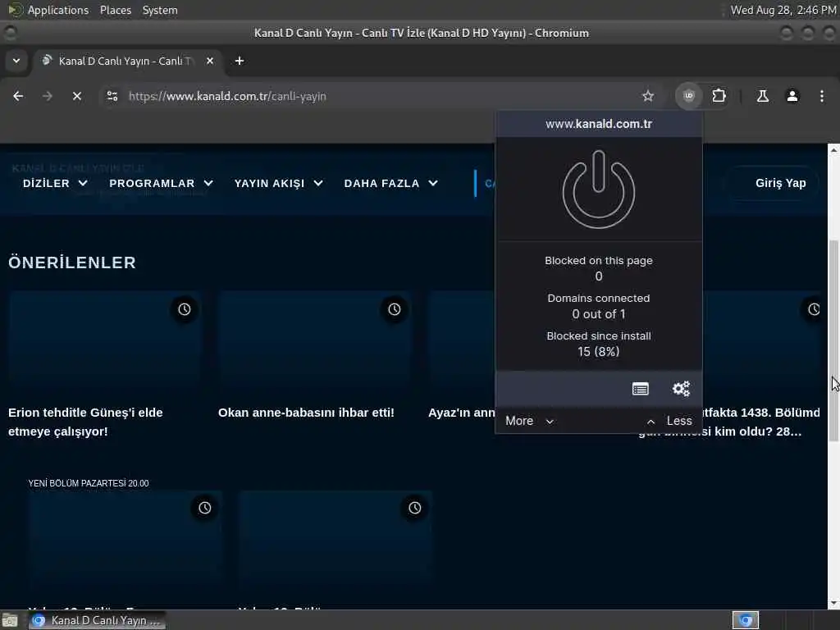Open Ayaz'ın ann... article link
This screenshot has width=840, height=630.
(462, 413)
